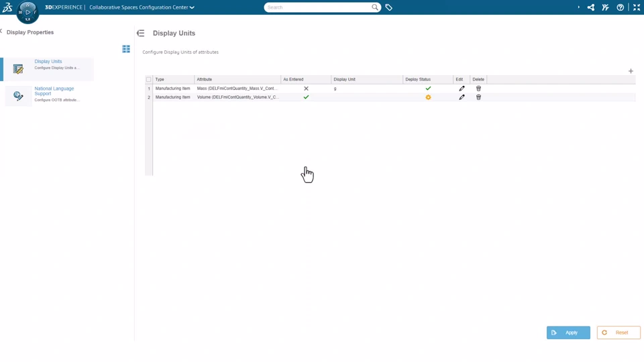Click Manufacturing Item type in row 2
This screenshot has height=362, width=644.
173,97
